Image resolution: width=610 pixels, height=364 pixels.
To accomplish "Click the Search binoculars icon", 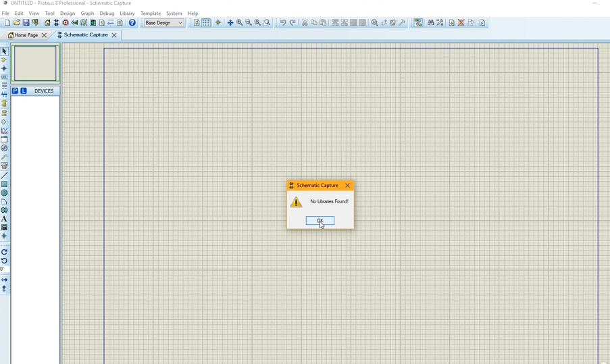I will click(x=431, y=22).
